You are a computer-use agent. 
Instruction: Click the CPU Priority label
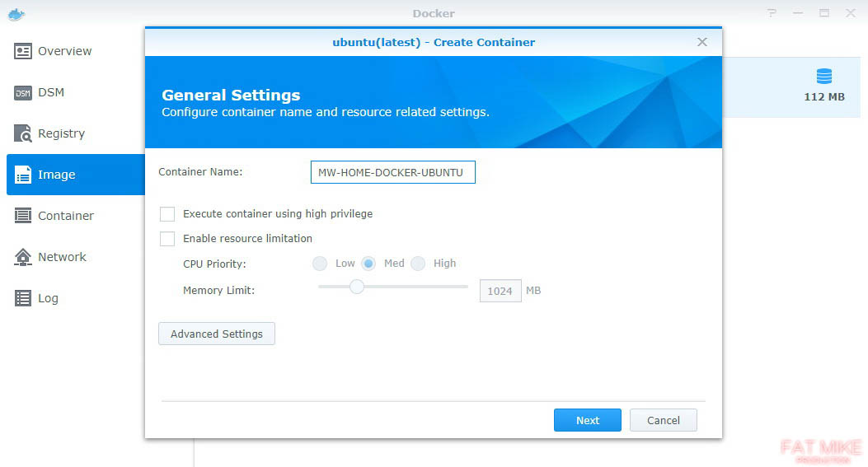coord(214,264)
